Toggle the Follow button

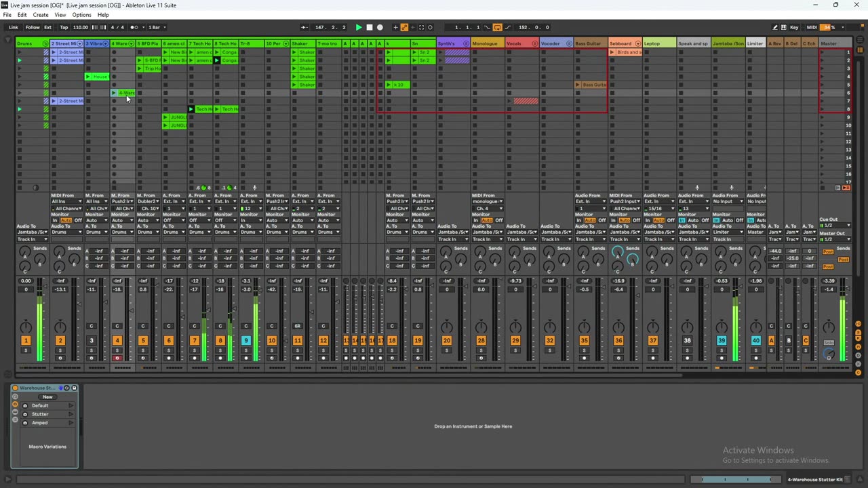coord(33,27)
